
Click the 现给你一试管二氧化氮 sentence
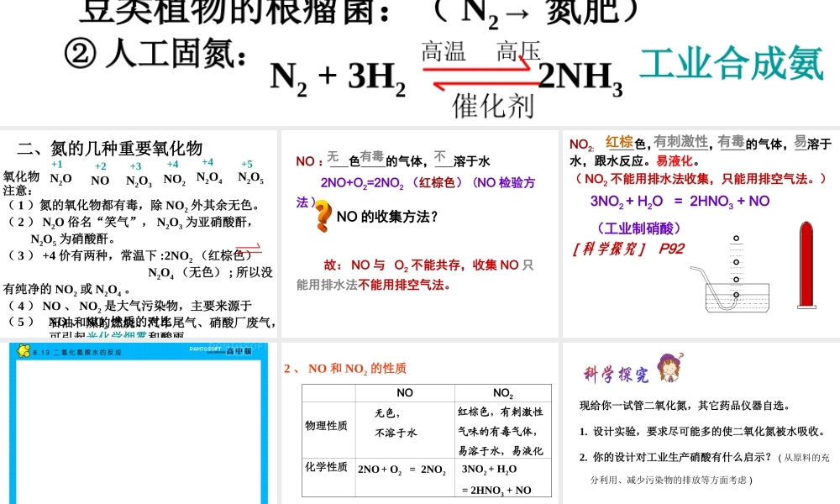pos(685,406)
